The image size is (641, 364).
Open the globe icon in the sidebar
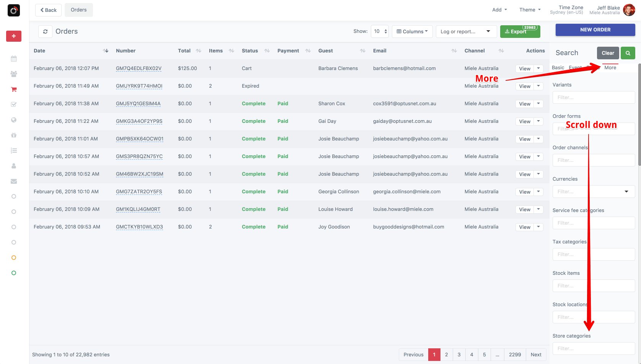click(x=14, y=120)
